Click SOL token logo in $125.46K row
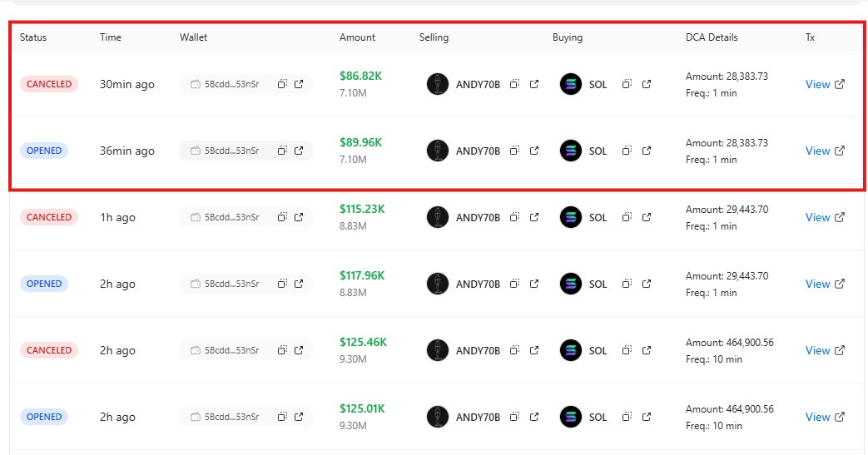Screen dimensions: 868x455 pyautogui.click(x=571, y=350)
